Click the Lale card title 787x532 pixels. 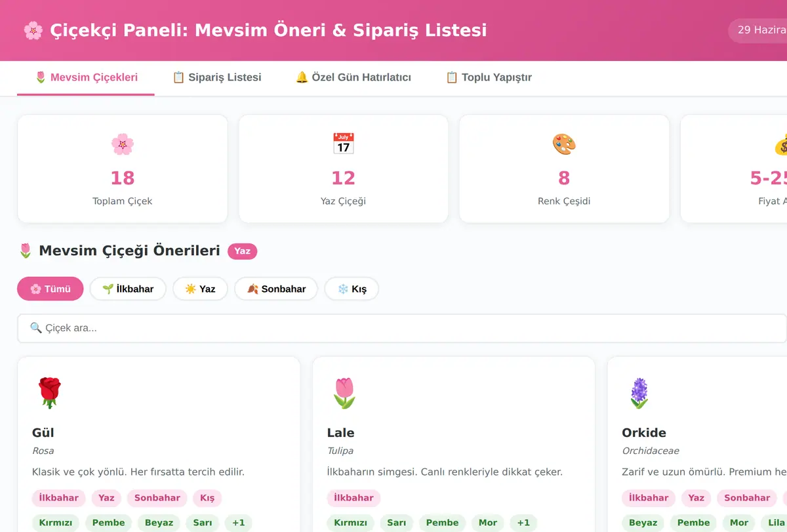[x=340, y=432]
